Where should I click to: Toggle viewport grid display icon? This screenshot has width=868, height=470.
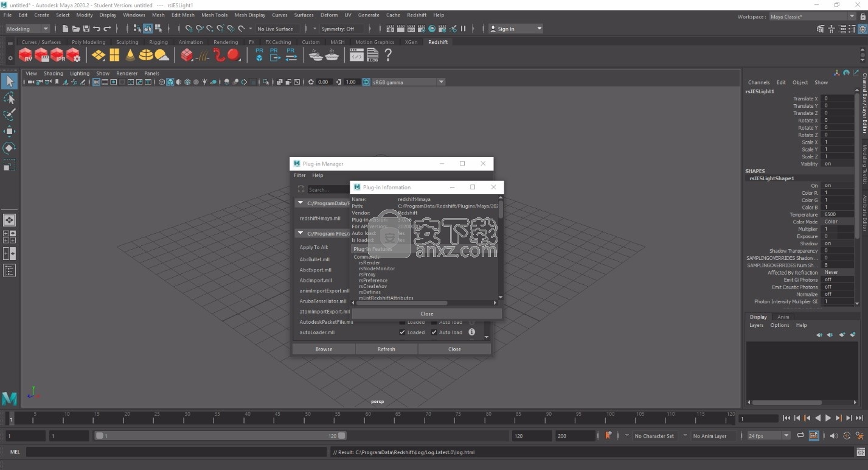click(x=96, y=82)
